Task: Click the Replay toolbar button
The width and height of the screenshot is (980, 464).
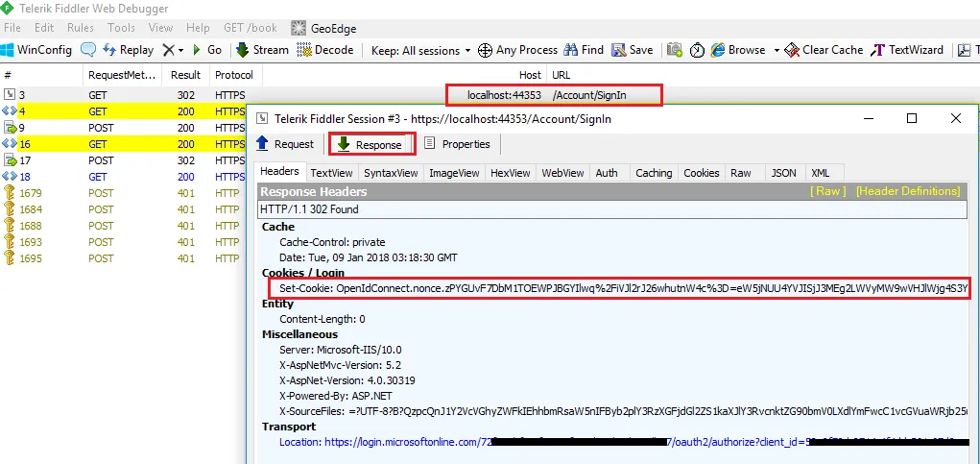Action: [x=128, y=50]
